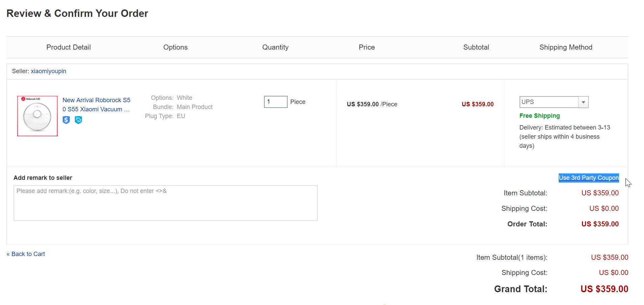Click Use 3rd Party Coupon link
This screenshot has height=305, width=644.
point(589,178)
